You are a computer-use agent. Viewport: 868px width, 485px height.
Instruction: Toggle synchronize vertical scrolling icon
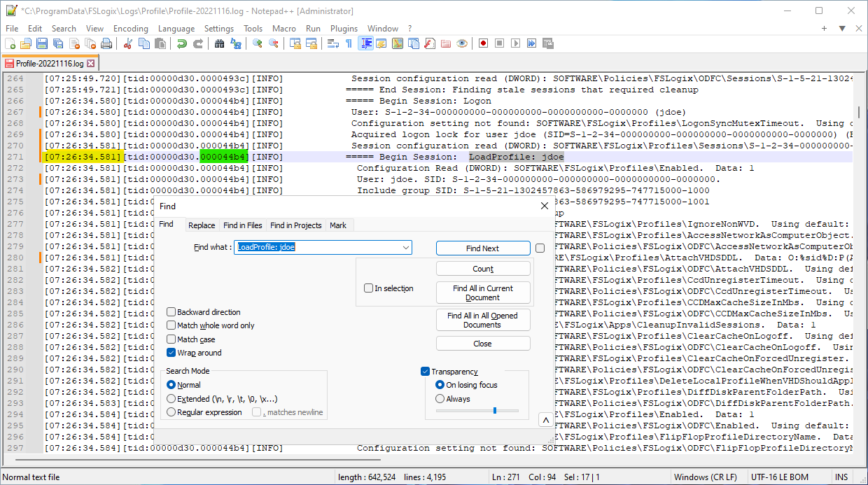295,43
